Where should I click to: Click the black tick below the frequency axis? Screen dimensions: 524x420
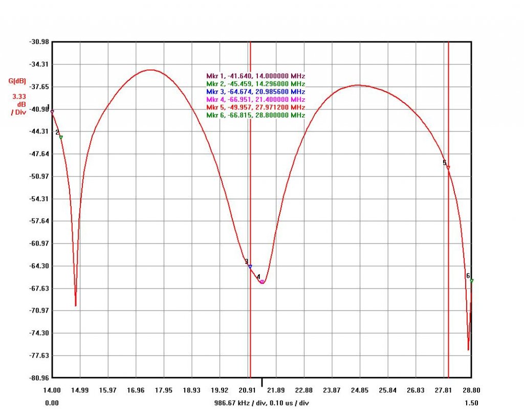click(x=262, y=383)
